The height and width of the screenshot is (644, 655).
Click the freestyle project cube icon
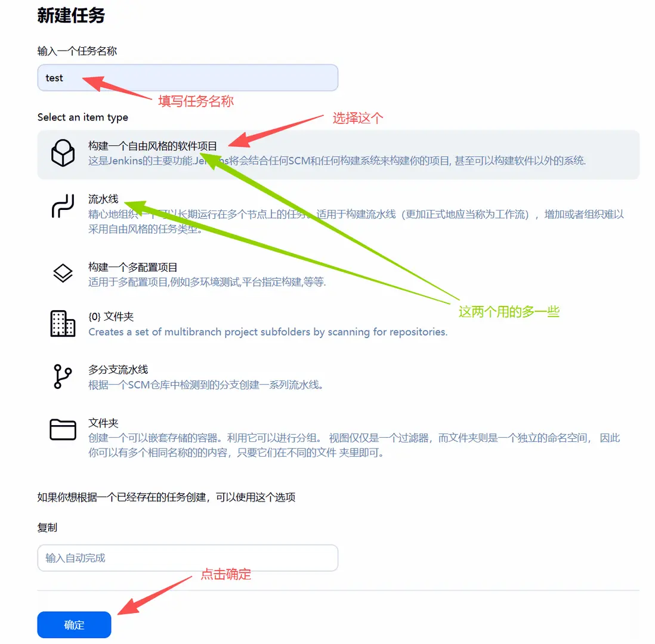63,153
